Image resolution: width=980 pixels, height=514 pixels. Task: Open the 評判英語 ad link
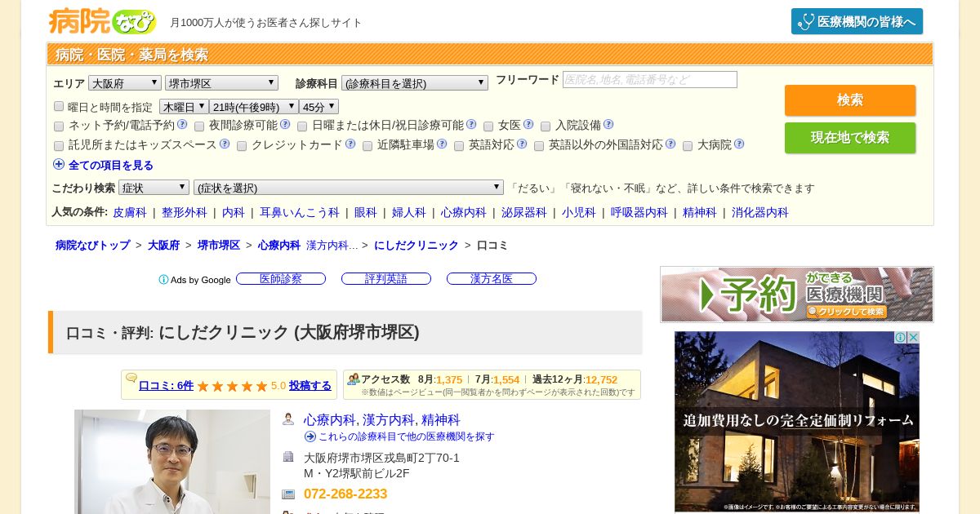386,279
